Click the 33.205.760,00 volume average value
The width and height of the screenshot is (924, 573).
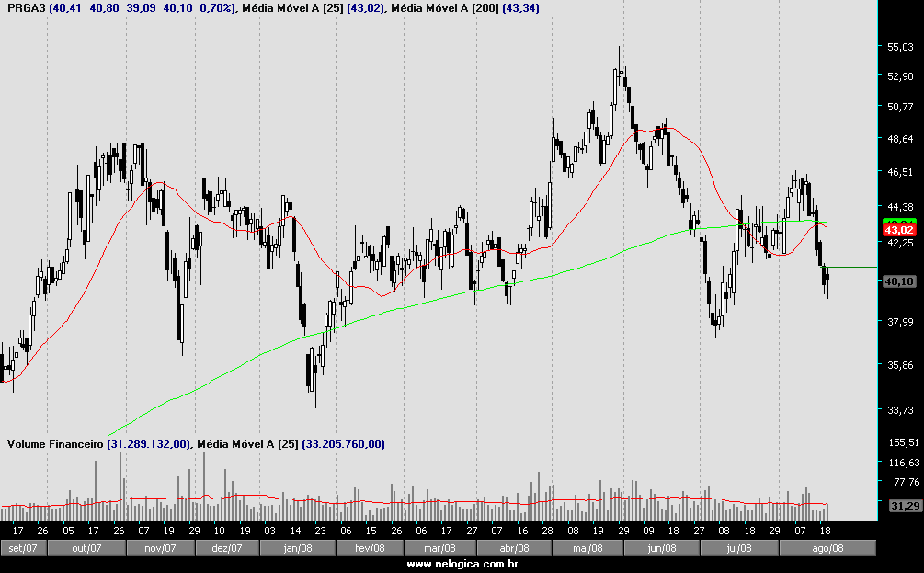pos(343,444)
